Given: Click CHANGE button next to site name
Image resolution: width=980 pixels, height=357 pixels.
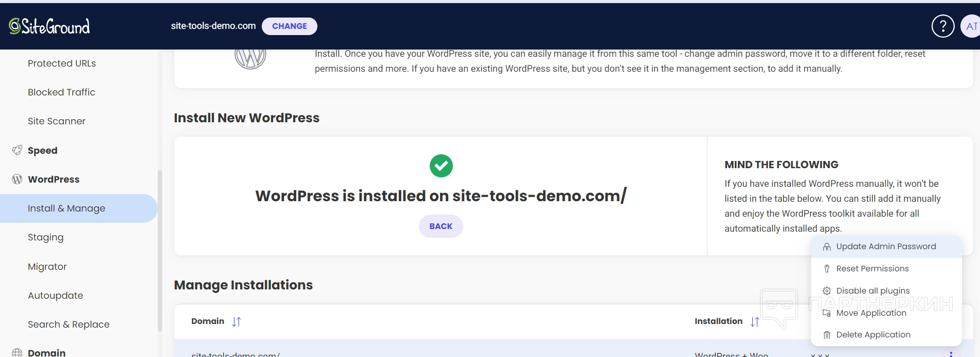Looking at the screenshot, I should pos(289,26).
